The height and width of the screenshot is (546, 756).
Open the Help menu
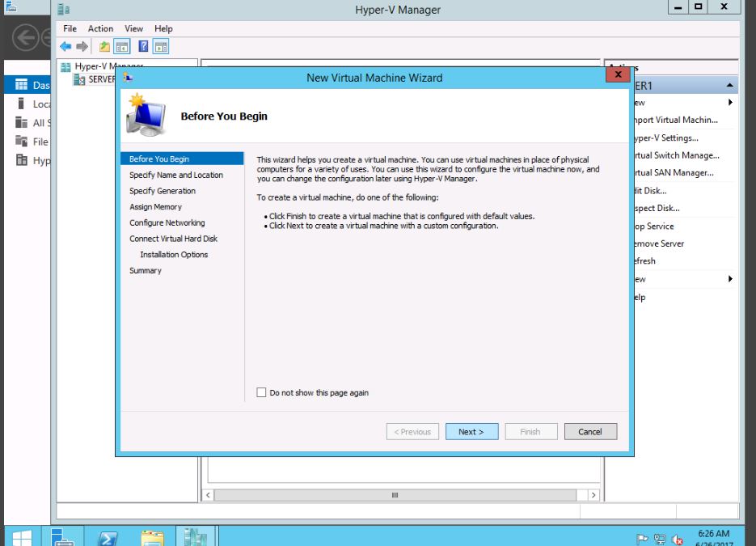point(163,28)
